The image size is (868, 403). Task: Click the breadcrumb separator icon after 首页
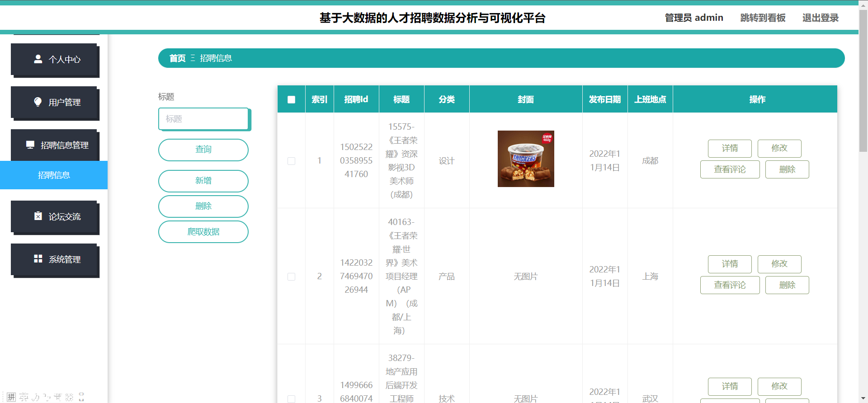[x=193, y=58]
